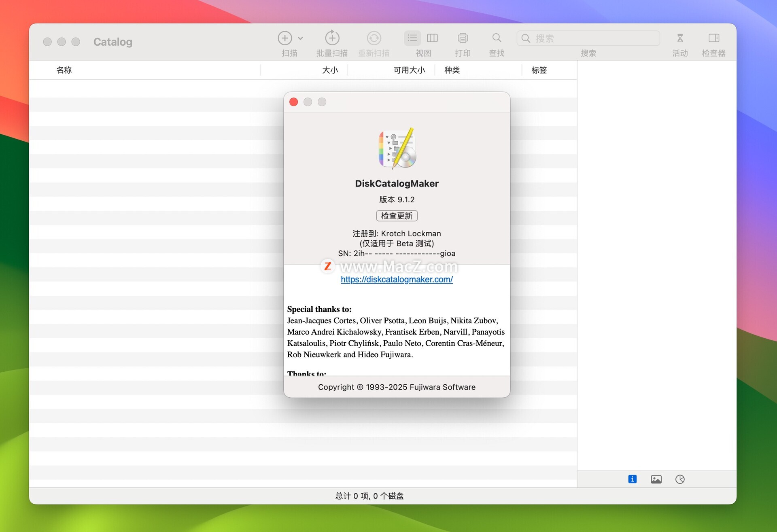This screenshot has height=532, width=777.
Task: Click the Scan (扫描) plus icon
Action: [285, 38]
